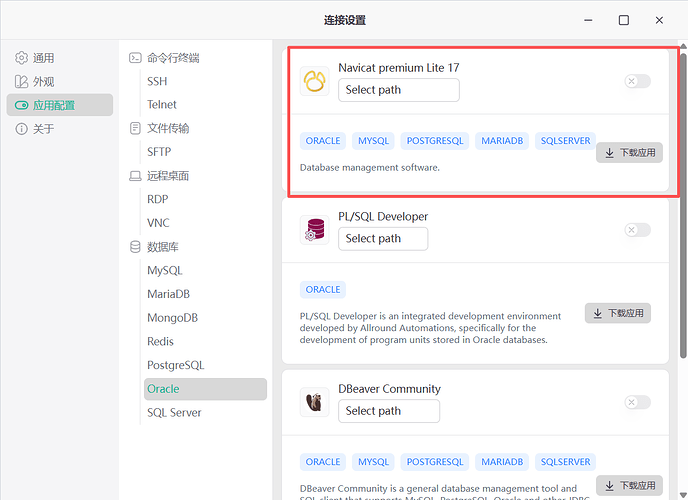Click the info icon beside 关于
The image size is (688, 500).
pyautogui.click(x=21, y=129)
